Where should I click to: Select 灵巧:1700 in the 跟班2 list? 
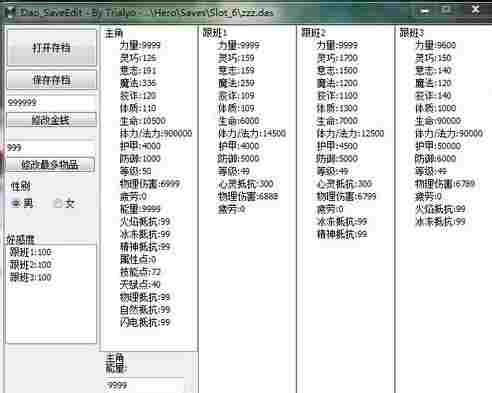pos(337,58)
